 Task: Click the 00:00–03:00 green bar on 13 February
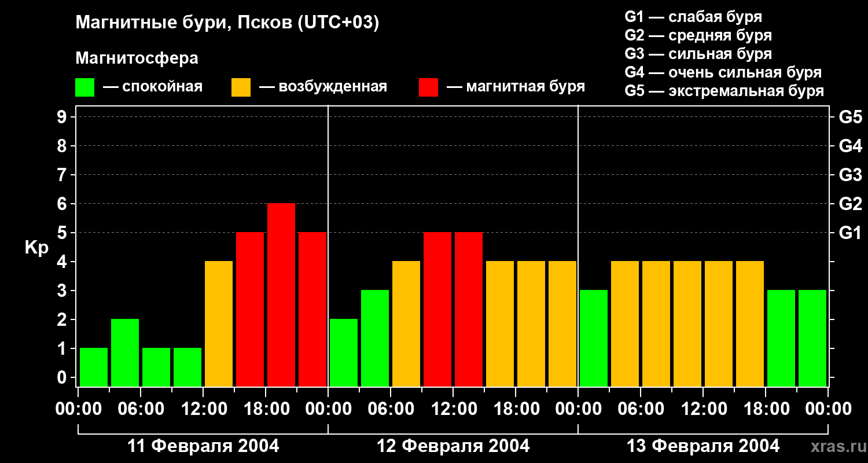594,338
